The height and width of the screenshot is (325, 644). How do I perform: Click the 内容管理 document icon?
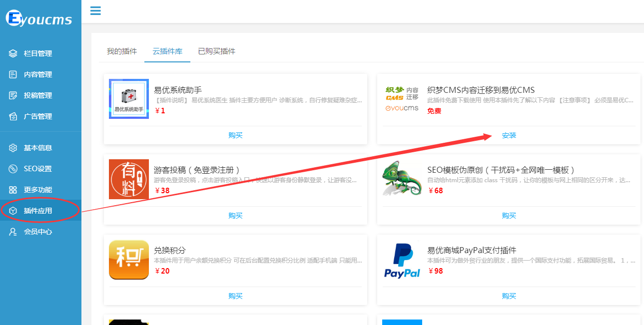pyautogui.click(x=13, y=74)
